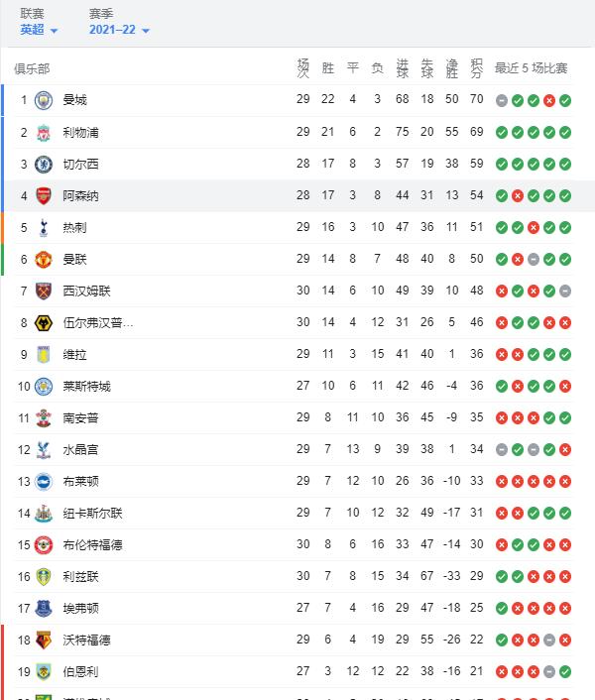Click the Wolves 伍尔弗汉普 crest
Viewport: 595px width, 700px height.
pos(44,323)
